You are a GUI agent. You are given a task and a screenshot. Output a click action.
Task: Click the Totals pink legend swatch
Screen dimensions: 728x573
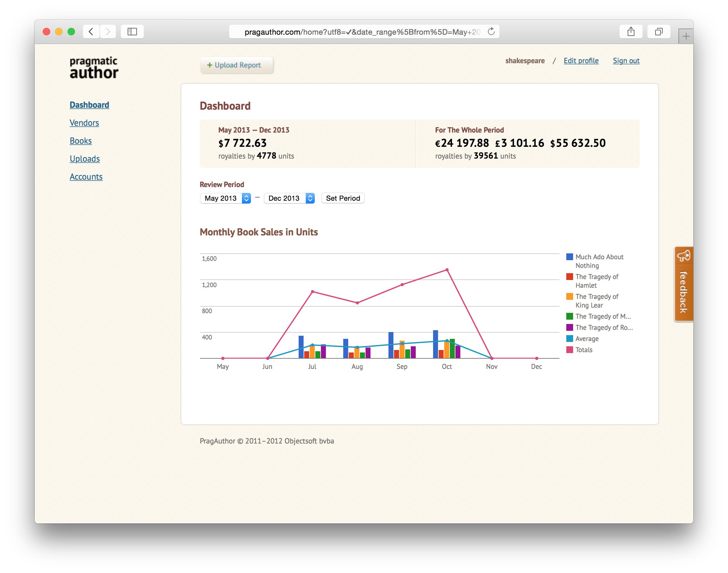tap(569, 350)
